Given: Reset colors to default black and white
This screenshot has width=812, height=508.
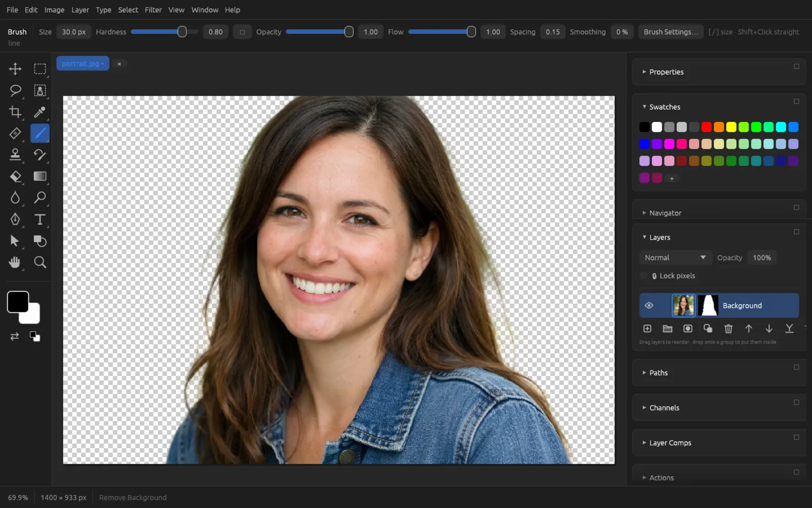Looking at the screenshot, I should point(35,336).
